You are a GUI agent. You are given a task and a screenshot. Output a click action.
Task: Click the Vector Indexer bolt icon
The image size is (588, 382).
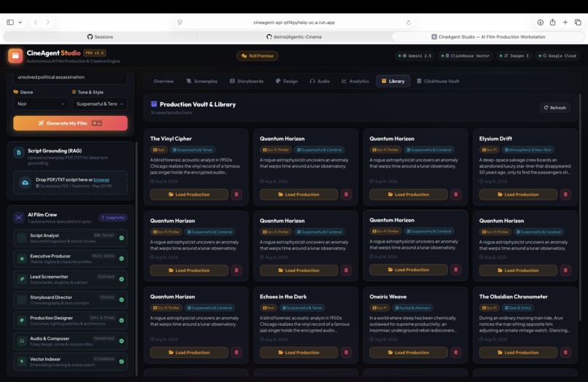pyautogui.click(x=22, y=362)
